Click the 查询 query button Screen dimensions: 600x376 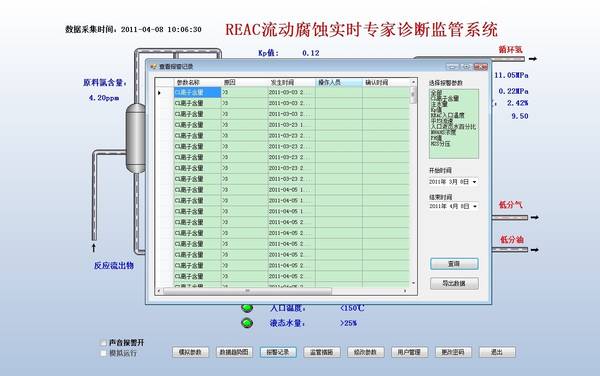454,264
